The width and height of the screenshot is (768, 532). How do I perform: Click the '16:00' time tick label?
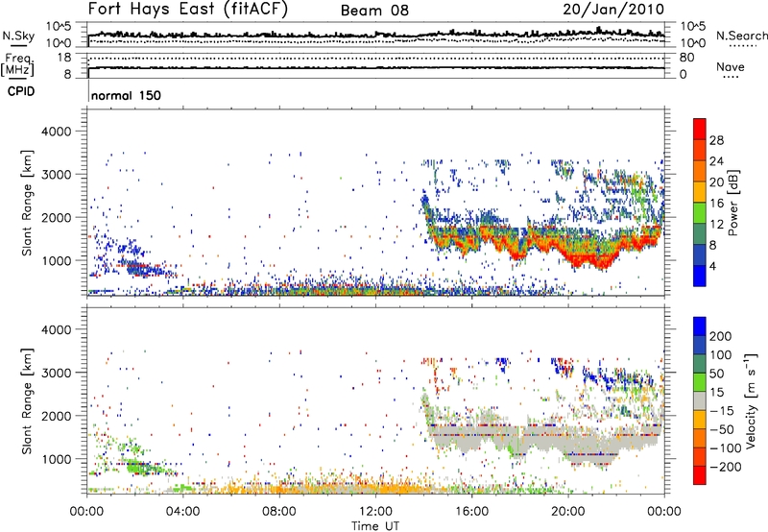tap(471, 512)
